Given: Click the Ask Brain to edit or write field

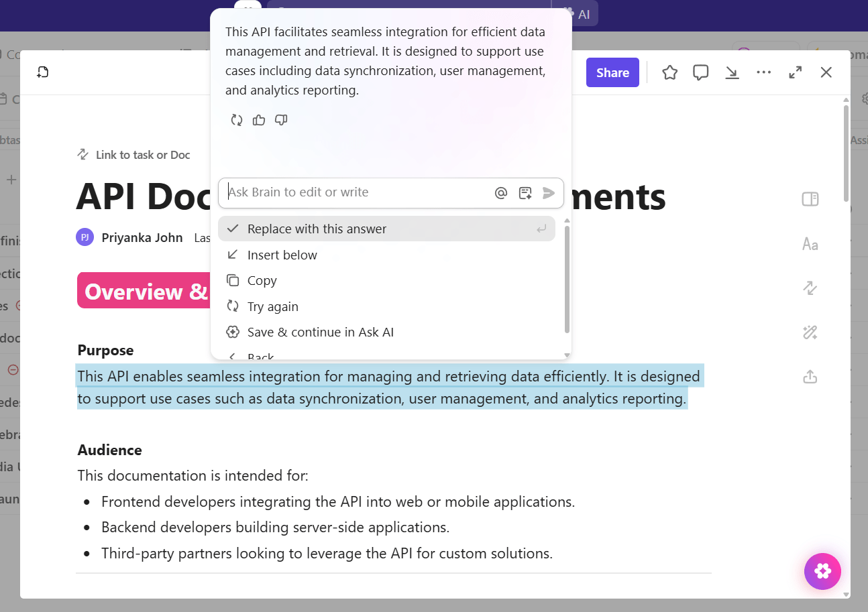Looking at the screenshot, I should [356, 192].
